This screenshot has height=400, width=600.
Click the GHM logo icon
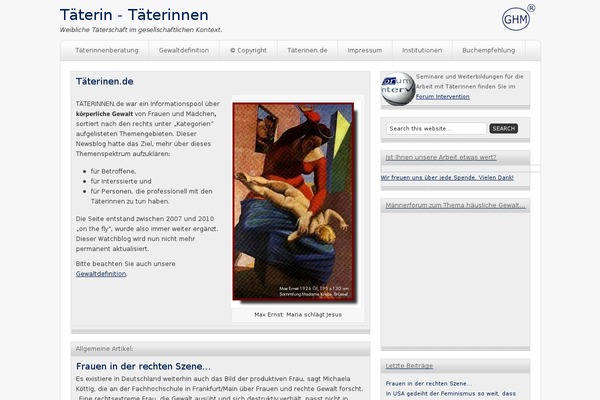518,18
